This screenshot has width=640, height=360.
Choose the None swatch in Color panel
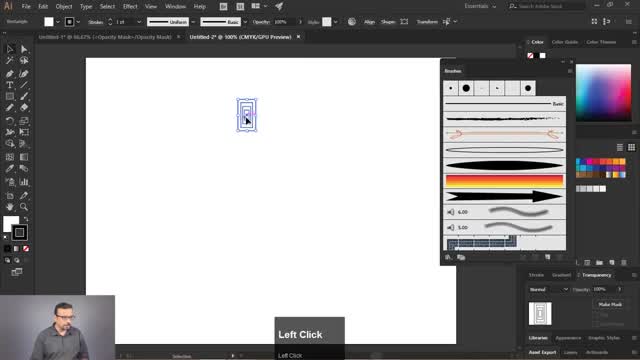click(530, 56)
